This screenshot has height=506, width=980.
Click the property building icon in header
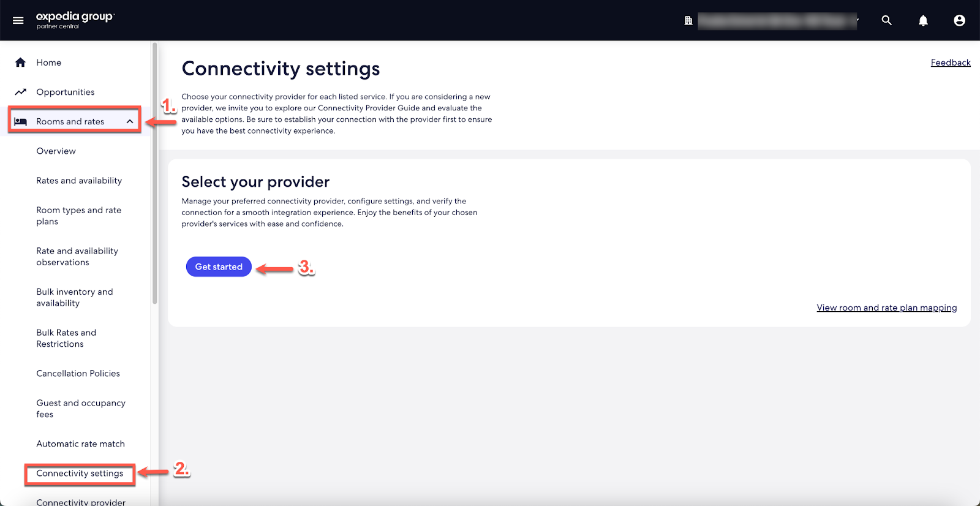coord(688,21)
